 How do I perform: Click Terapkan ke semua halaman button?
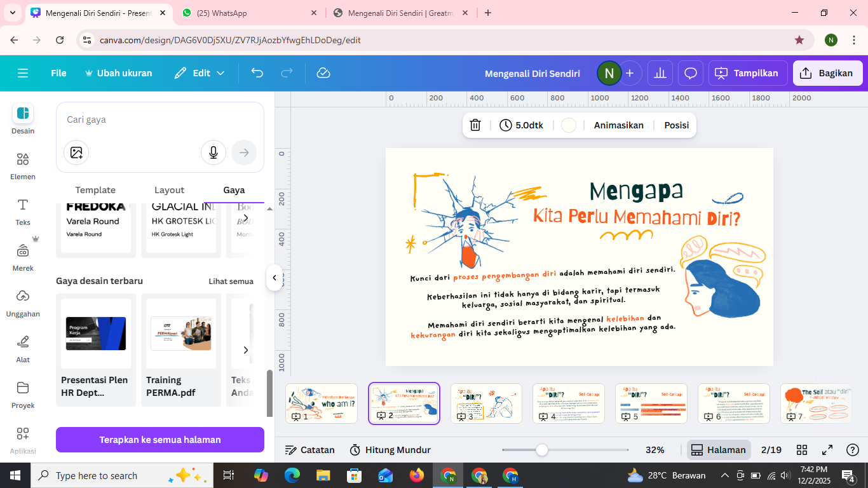160,440
